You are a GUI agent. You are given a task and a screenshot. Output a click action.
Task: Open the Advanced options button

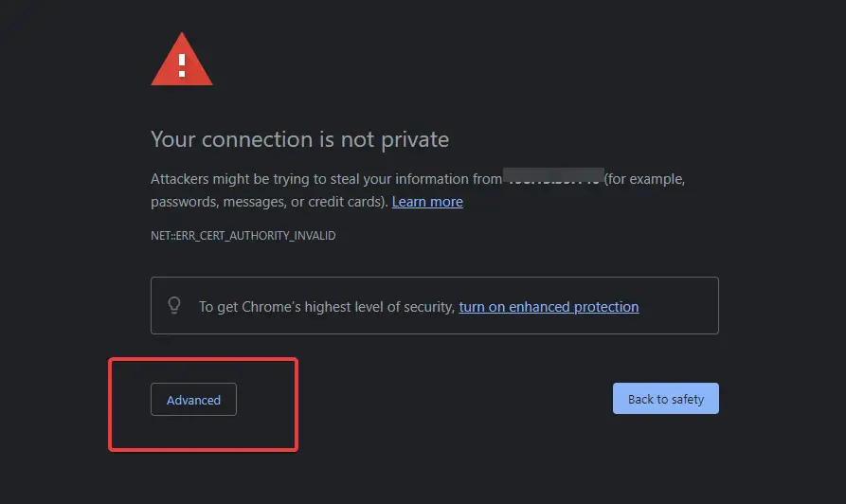coord(193,399)
